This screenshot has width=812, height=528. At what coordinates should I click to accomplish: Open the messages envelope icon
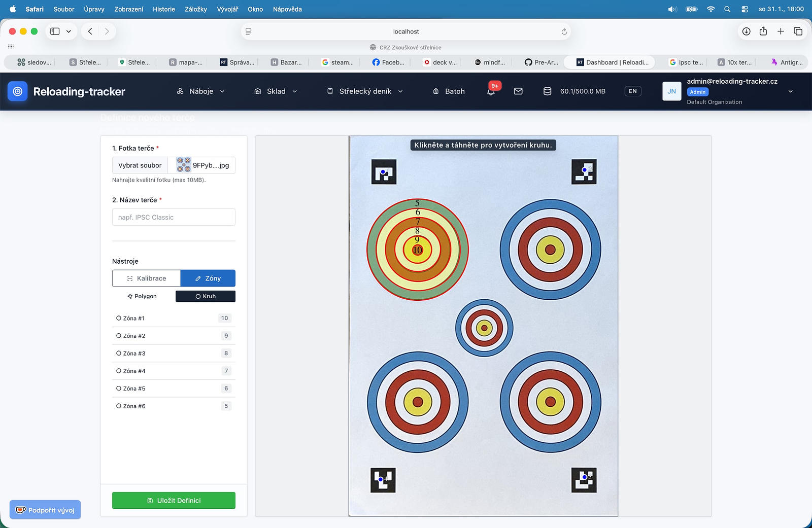(x=518, y=91)
